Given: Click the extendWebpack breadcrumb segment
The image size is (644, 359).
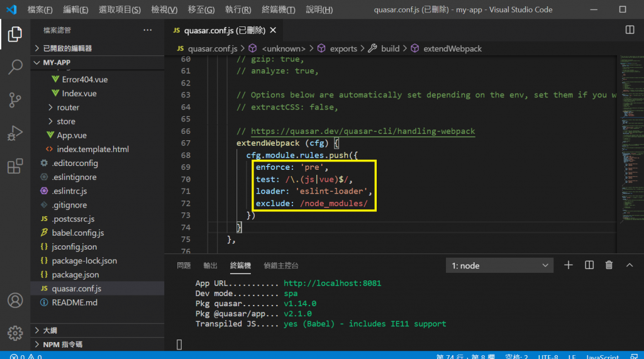Looking at the screenshot, I should [x=452, y=48].
